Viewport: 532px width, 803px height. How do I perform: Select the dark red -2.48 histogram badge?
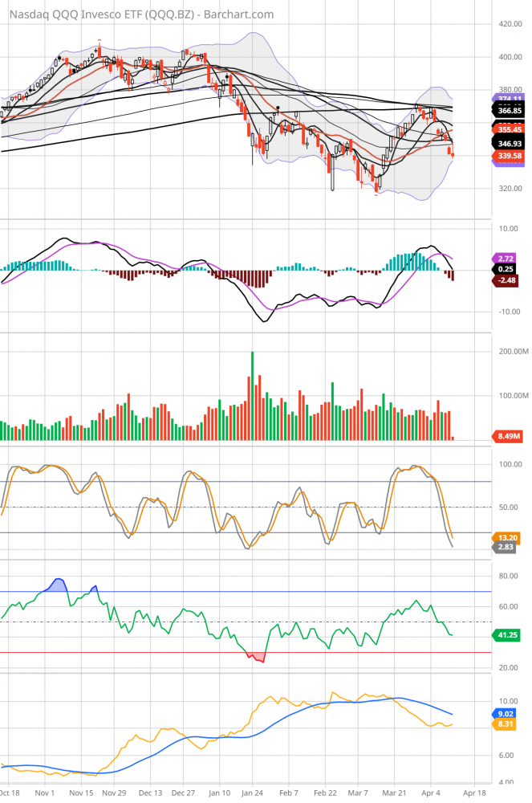tap(506, 280)
